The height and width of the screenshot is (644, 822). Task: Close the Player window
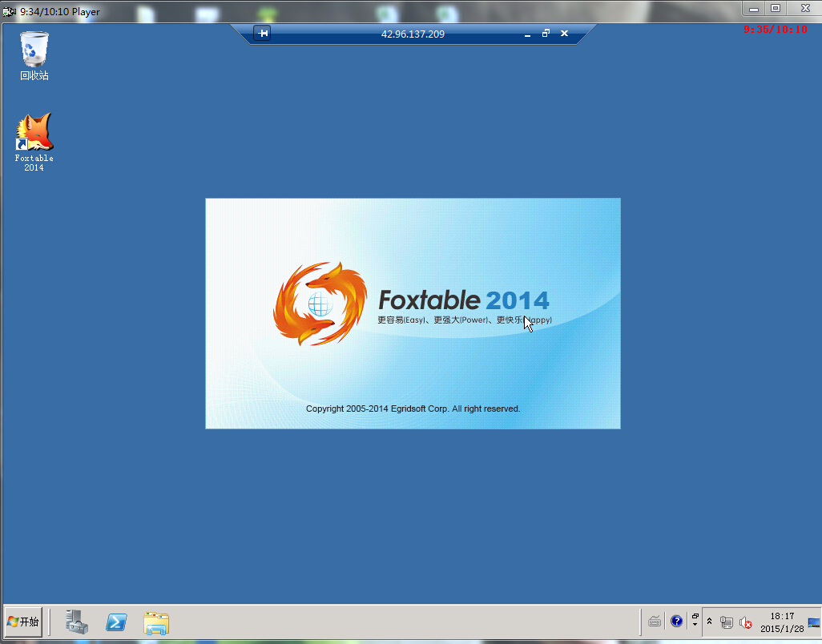(804, 8)
